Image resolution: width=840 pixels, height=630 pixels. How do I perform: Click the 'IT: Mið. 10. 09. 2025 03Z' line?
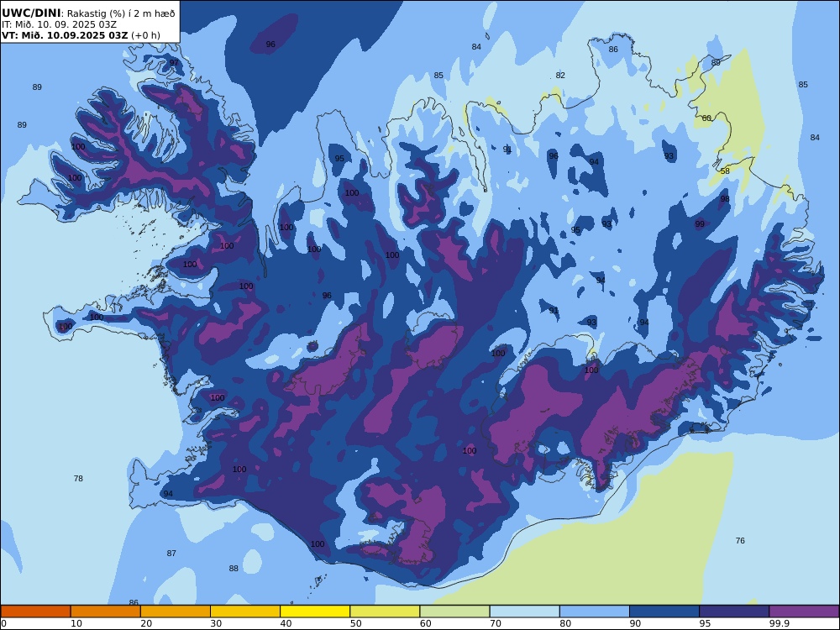point(59,24)
